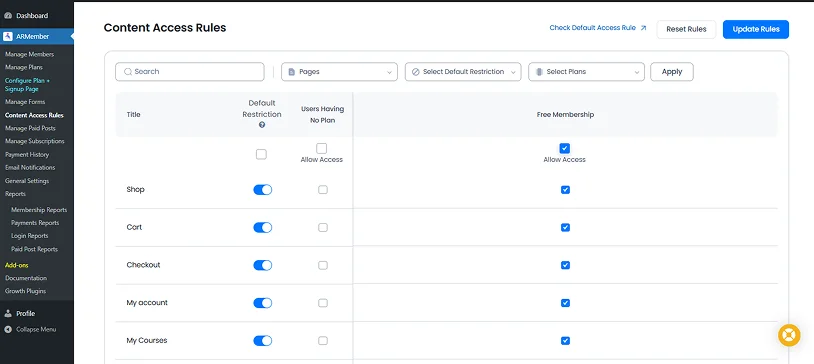
Task: Uncheck Free Membership access for Shop
Action: tap(565, 190)
